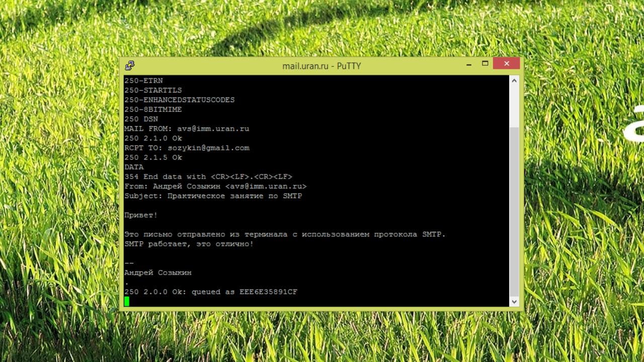
Task: Click the mail.uran.ru - PuTTY title bar
Action: pos(321,65)
